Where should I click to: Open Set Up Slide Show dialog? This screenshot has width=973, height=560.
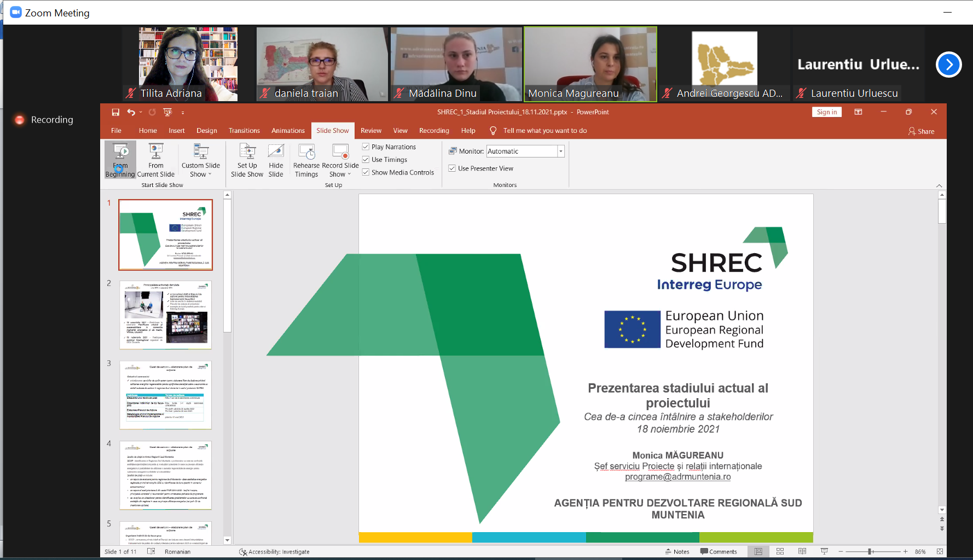pos(247,160)
